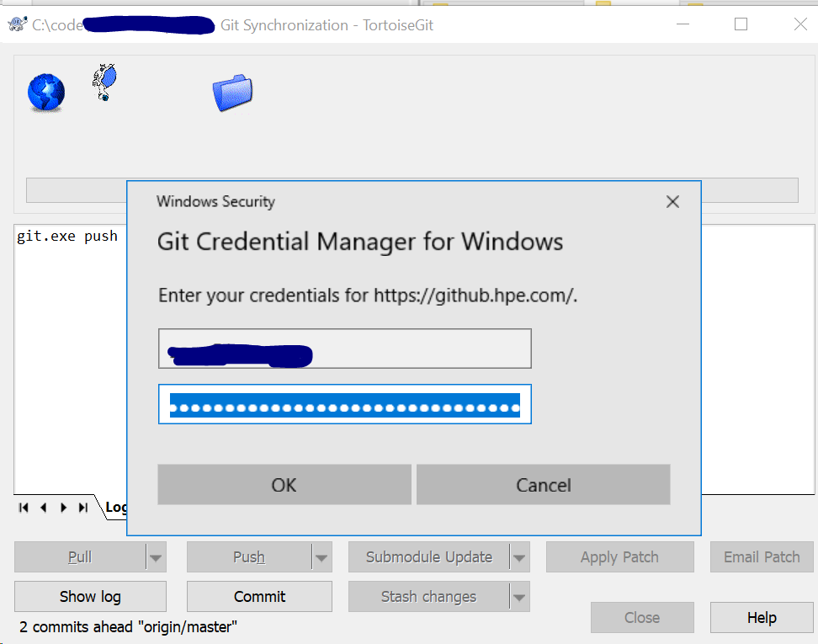The width and height of the screenshot is (818, 644).
Task: Open Show log
Action: click(90, 596)
